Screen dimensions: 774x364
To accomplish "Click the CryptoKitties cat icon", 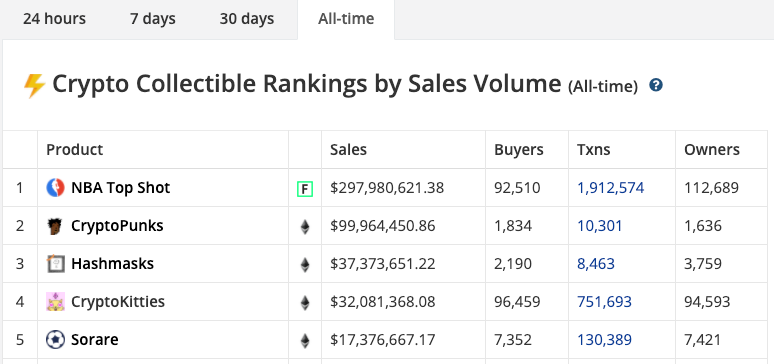I will 55,302.
